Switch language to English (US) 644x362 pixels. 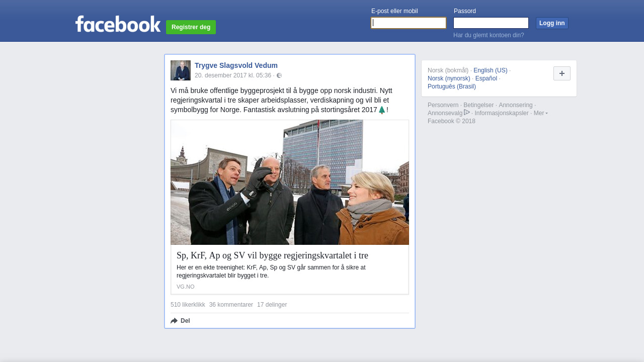[x=491, y=70]
